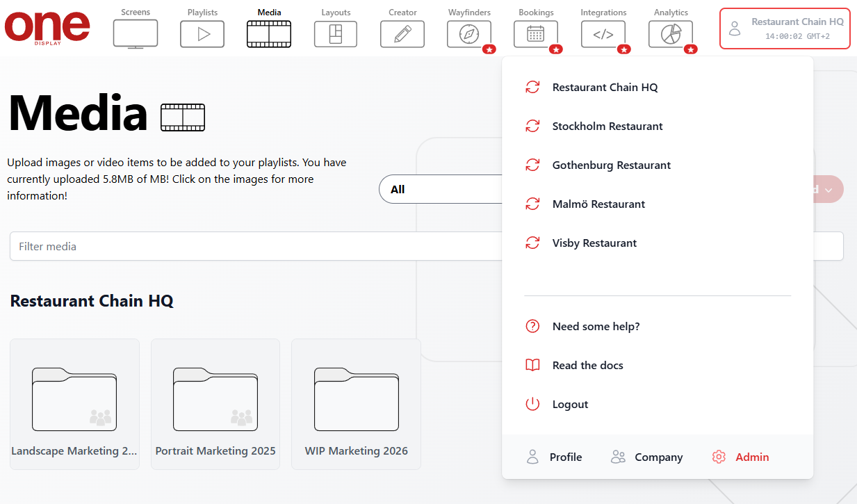Open Analytics with the pie chart icon
The image size is (857, 504).
(670, 32)
